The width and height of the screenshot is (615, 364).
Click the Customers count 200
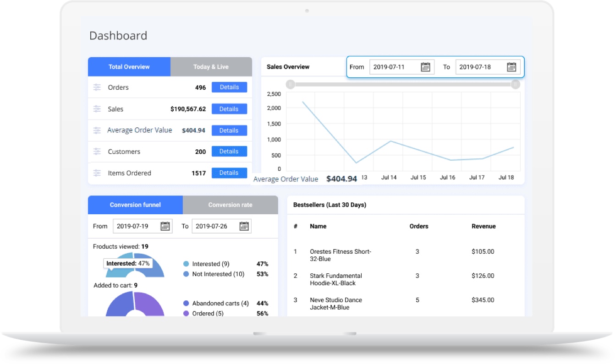click(x=200, y=152)
